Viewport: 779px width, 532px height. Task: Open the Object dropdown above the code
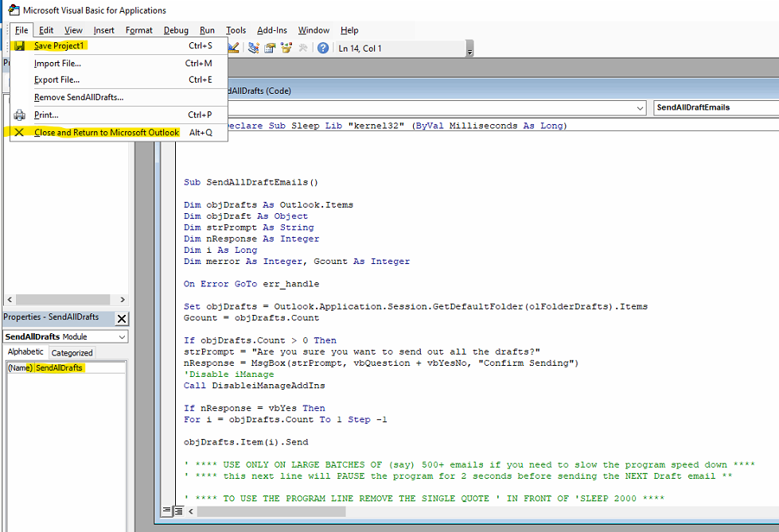pos(641,107)
